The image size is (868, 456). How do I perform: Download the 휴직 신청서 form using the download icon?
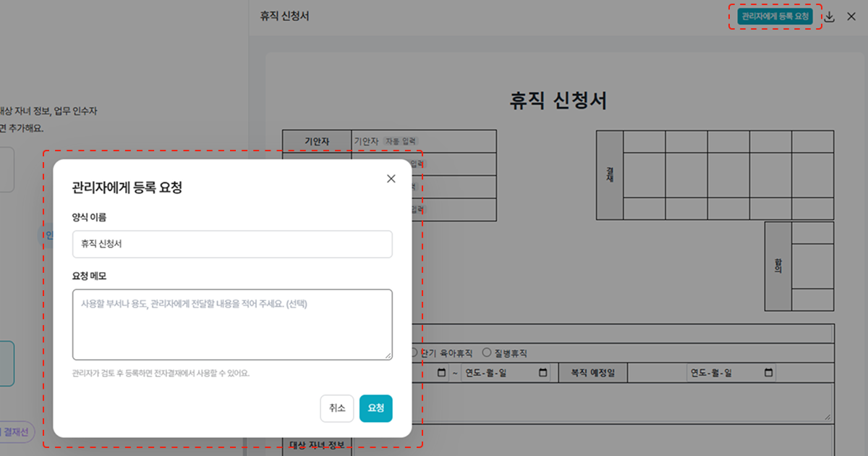[x=830, y=17]
